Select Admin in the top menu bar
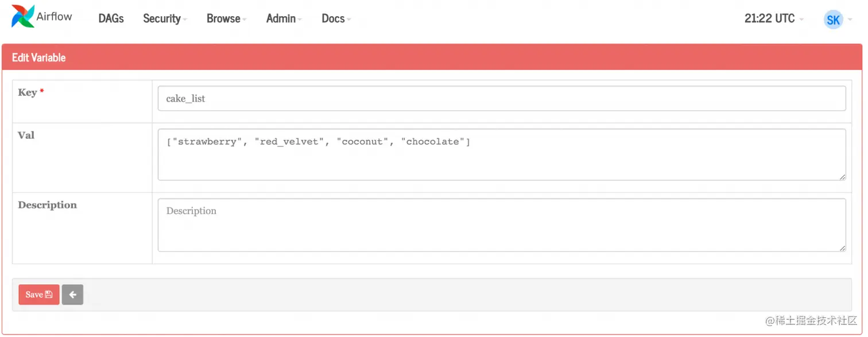868x337 pixels. click(x=280, y=18)
